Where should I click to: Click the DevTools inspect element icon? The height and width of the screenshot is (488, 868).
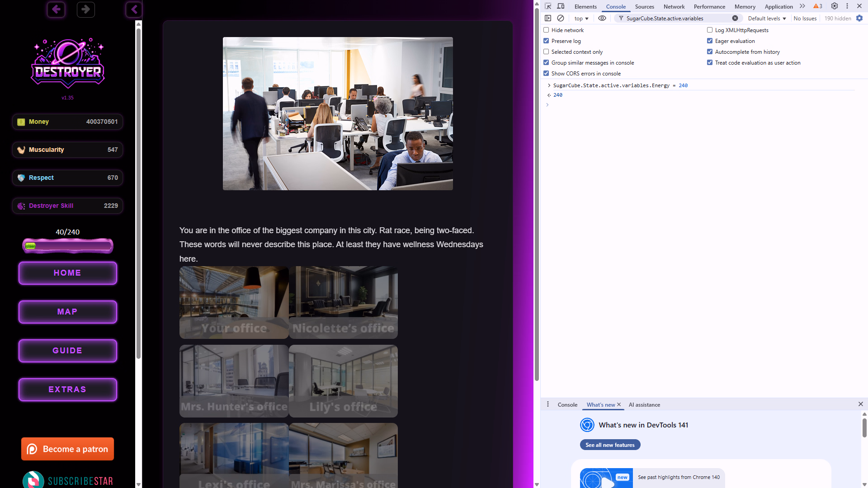548,6
